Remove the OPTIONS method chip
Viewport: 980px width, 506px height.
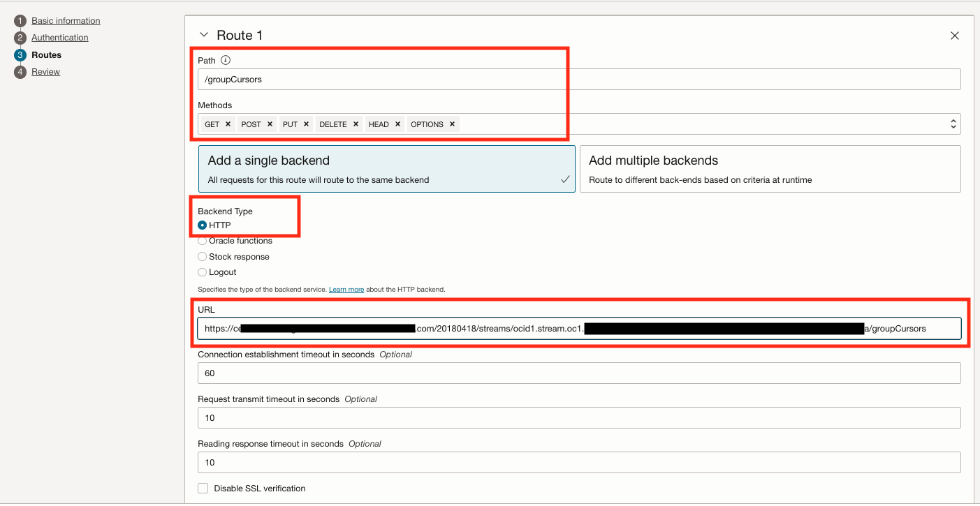pyautogui.click(x=453, y=124)
